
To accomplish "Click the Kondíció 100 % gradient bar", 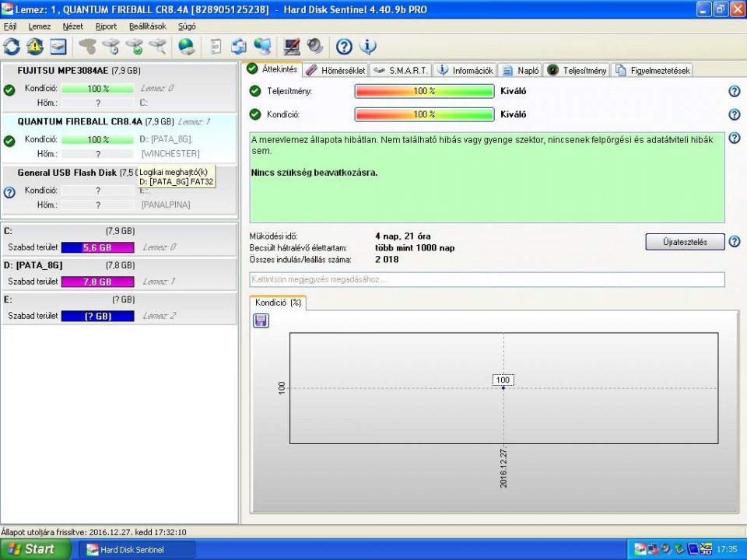I will pos(424,114).
